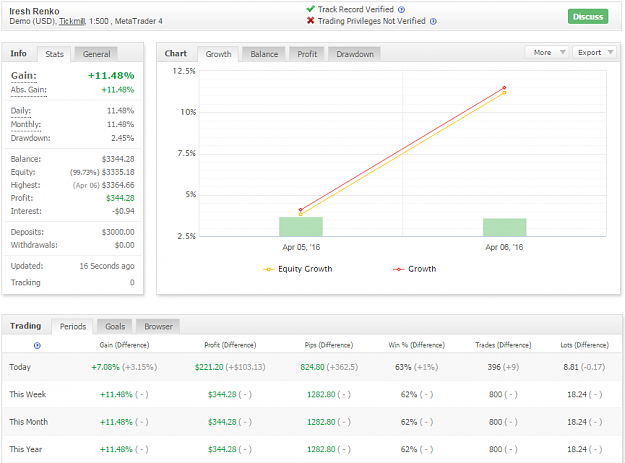Screen dimensions: 625x463
Task: Open the Export dropdown
Action: click(x=595, y=53)
